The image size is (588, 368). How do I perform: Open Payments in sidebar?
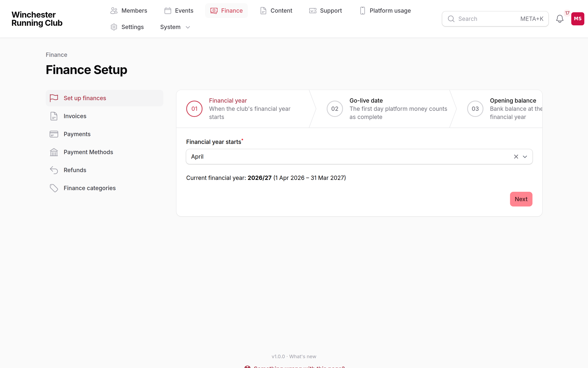coord(105,134)
